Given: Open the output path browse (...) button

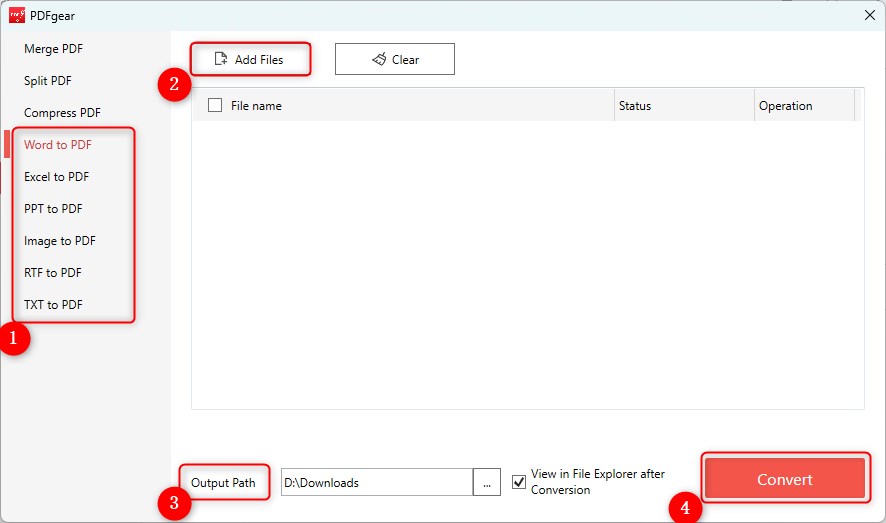Looking at the screenshot, I should click(486, 482).
